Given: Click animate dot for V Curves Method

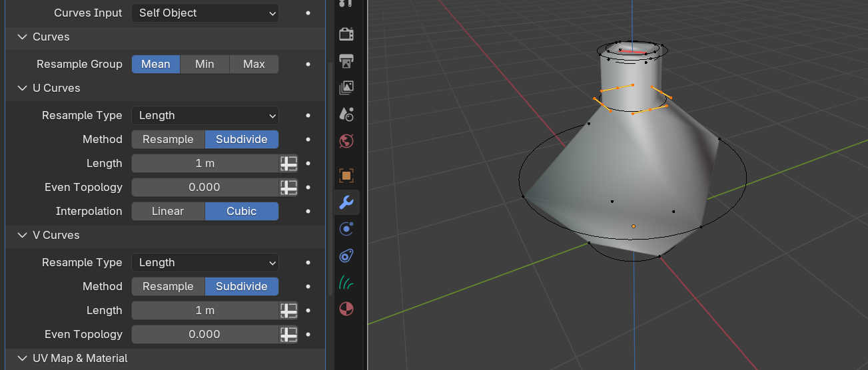Looking at the screenshot, I should pyautogui.click(x=308, y=286).
